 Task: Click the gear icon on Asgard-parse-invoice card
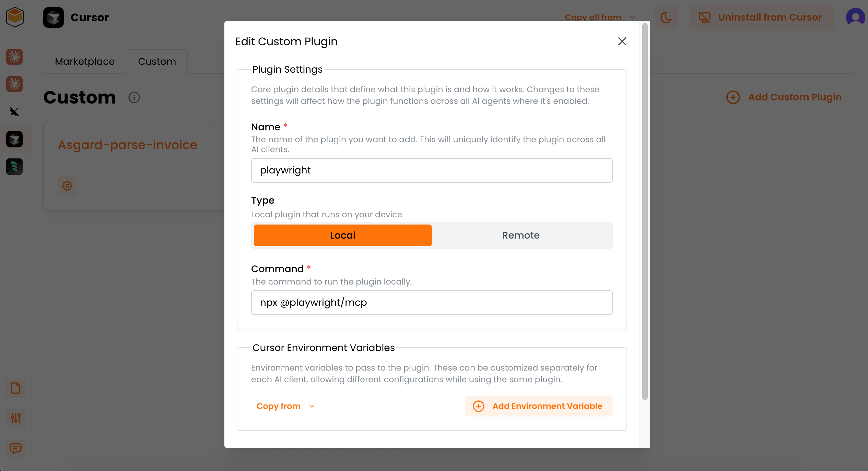click(x=67, y=186)
